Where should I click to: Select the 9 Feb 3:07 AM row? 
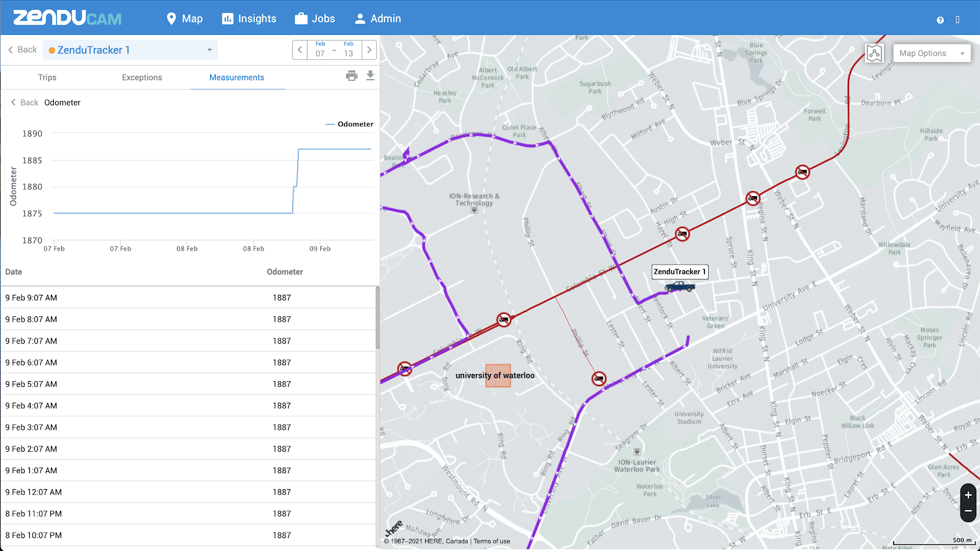click(x=188, y=427)
